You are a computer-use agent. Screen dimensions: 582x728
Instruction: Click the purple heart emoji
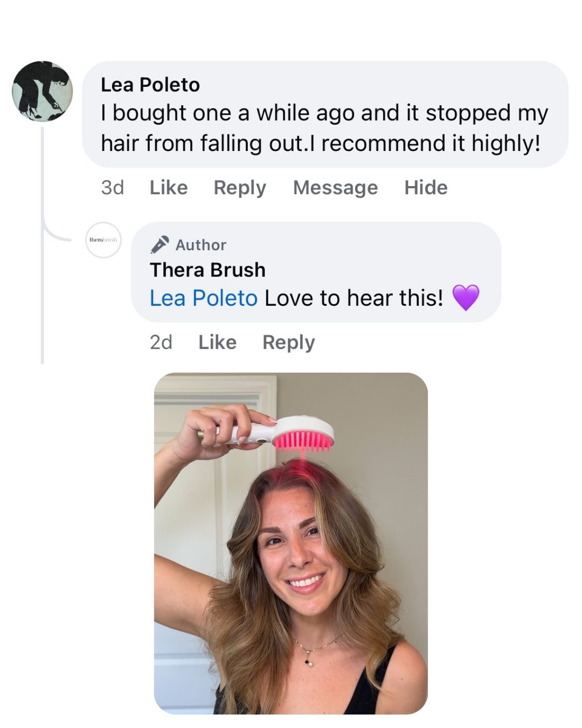coord(466,298)
